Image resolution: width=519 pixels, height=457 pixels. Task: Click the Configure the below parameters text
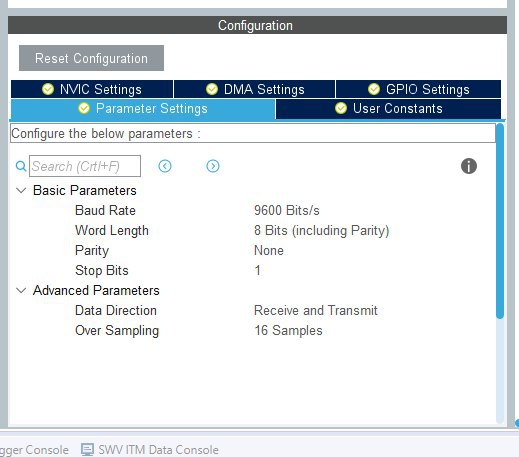tap(106, 134)
